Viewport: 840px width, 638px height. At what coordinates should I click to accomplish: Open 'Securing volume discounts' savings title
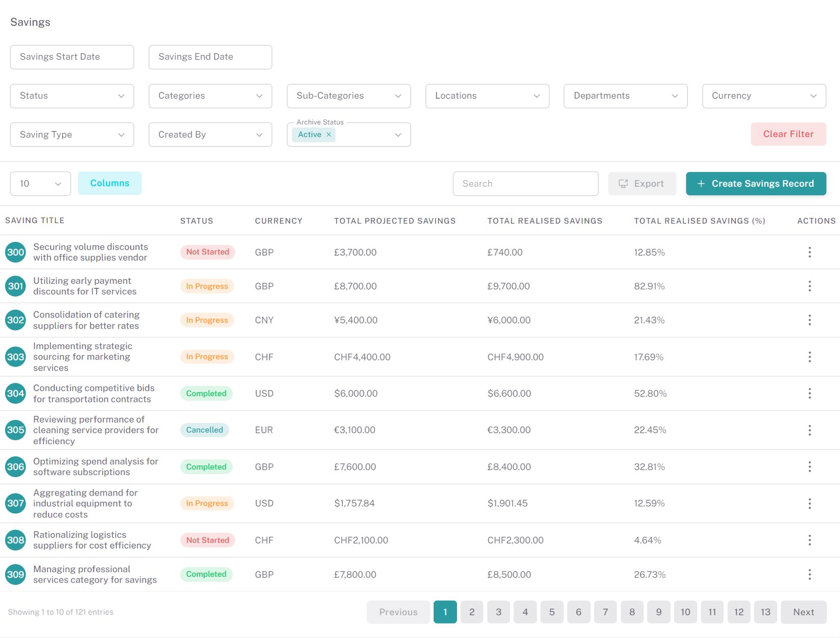coord(90,252)
